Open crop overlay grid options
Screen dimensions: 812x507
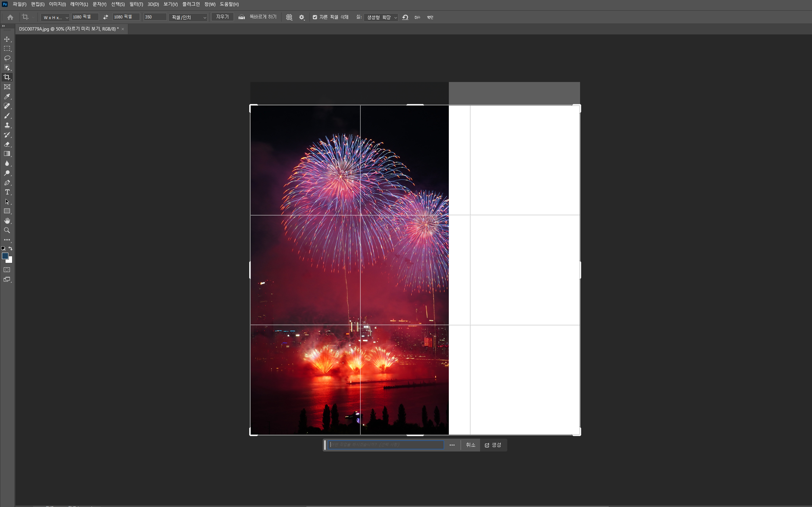pyautogui.click(x=289, y=17)
